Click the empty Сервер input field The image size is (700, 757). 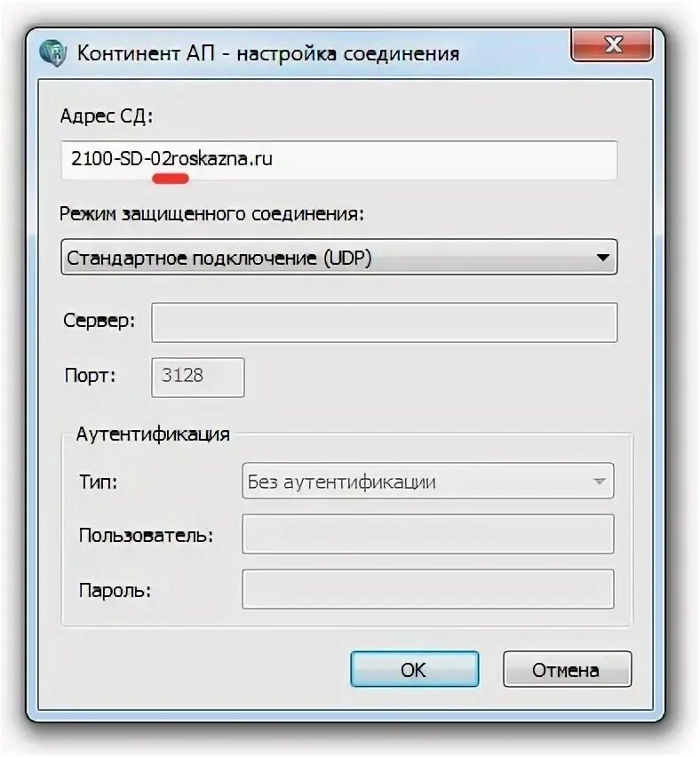tap(385, 323)
